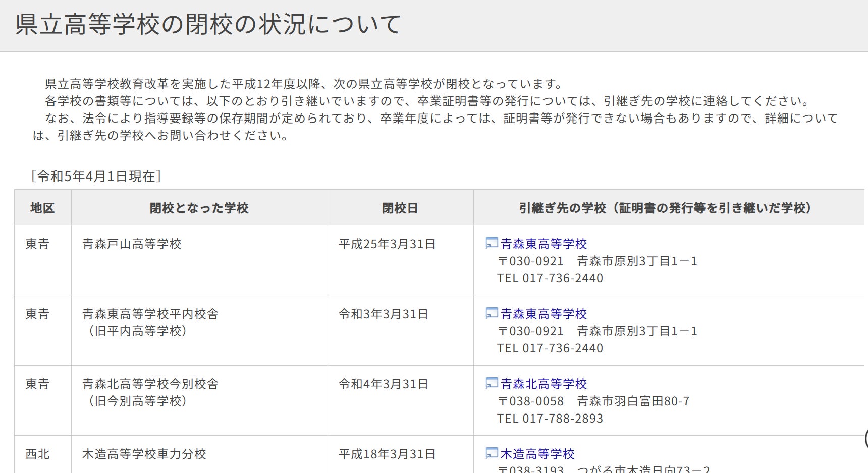
Task: Click the 西北 district cell
Action: 38,454
